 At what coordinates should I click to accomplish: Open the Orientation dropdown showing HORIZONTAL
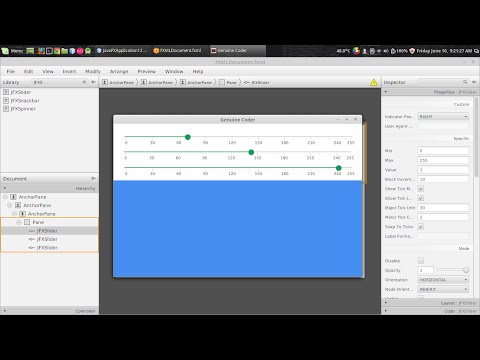point(443,280)
